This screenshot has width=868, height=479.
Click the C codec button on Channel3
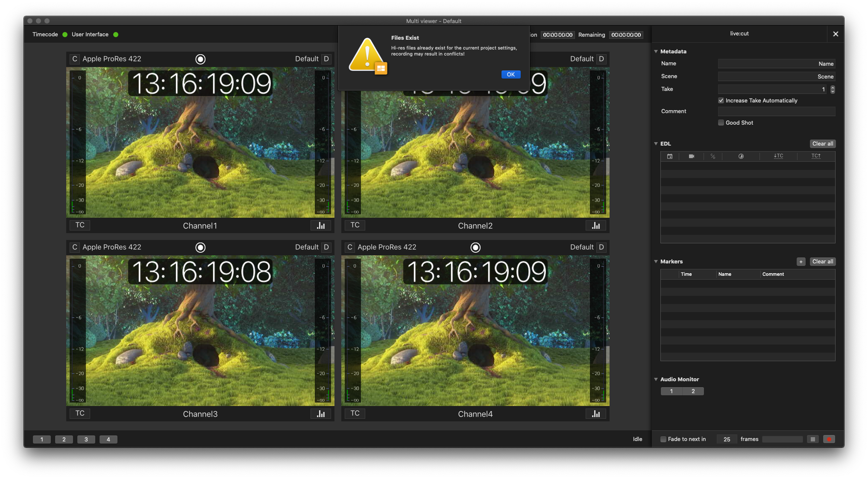[x=75, y=247]
